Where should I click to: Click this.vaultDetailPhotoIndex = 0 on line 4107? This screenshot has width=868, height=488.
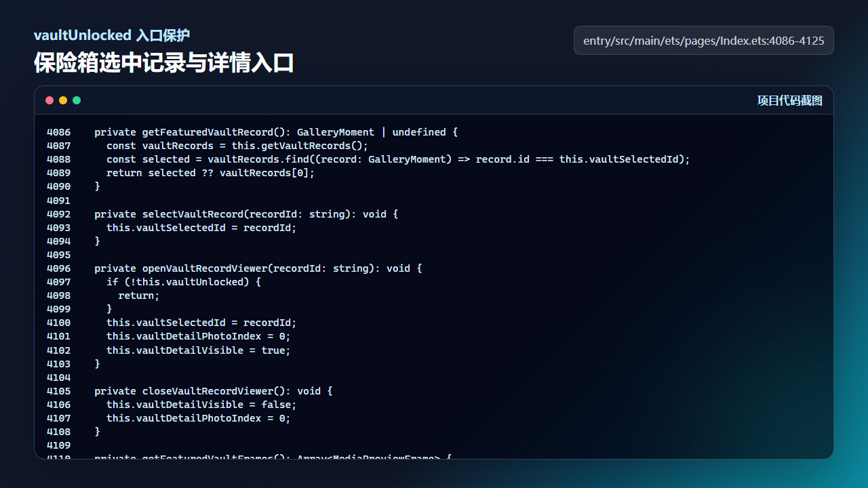click(x=199, y=418)
